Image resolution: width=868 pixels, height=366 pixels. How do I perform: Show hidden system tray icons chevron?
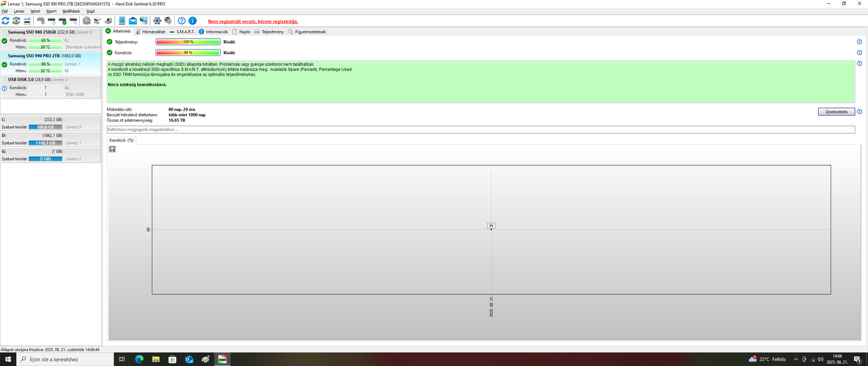click(x=796, y=359)
